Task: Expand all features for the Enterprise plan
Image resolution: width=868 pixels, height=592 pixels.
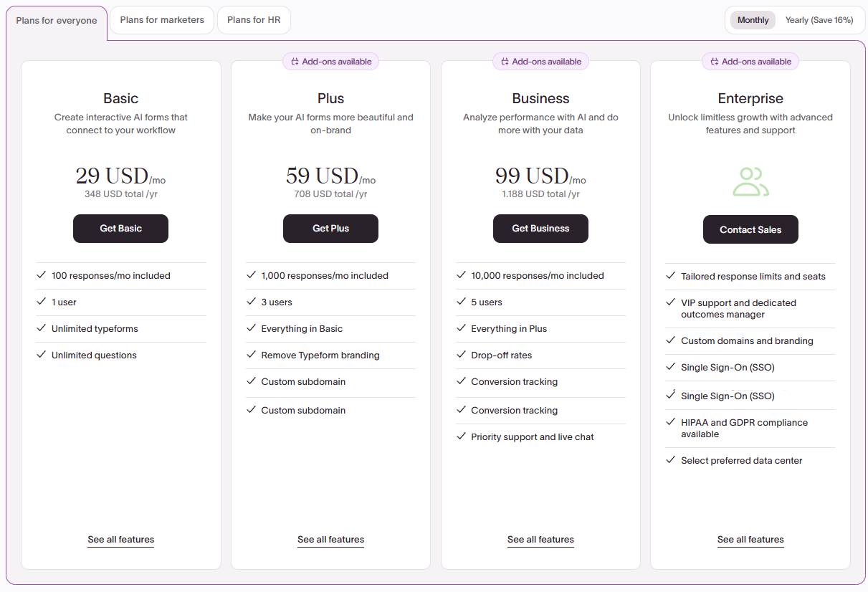Action: (750, 539)
